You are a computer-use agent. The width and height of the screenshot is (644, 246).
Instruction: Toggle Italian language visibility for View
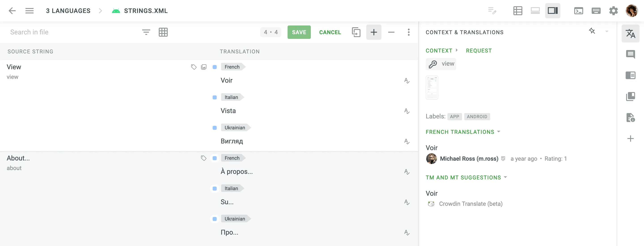(x=214, y=97)
